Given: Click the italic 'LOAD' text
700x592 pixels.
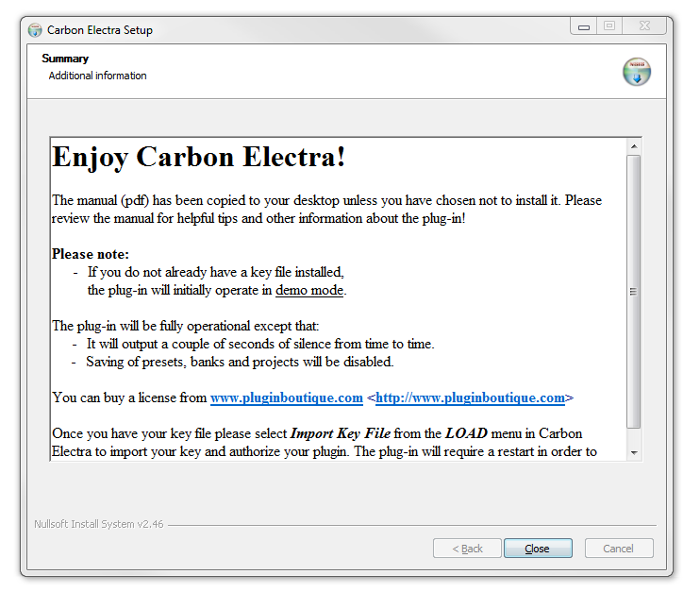Looking at the screenshot, I should 466,433.
